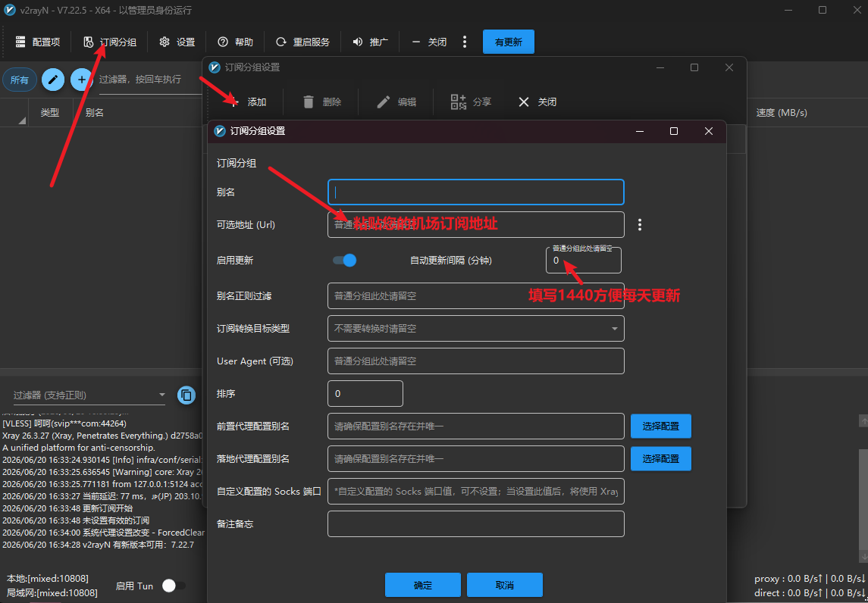Toggle the 启用 Tun switch

[x=174, y=586]
